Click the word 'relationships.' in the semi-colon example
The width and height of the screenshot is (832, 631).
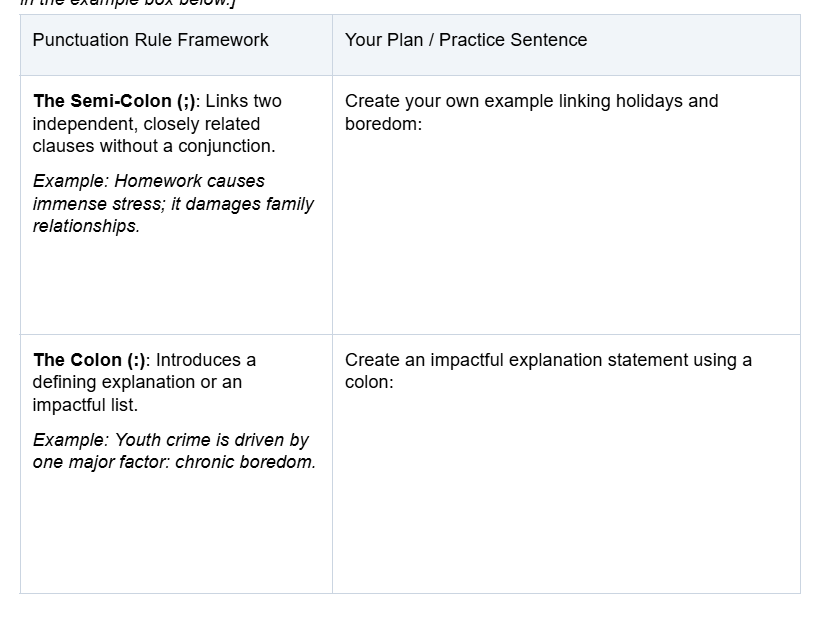point(86,226)
